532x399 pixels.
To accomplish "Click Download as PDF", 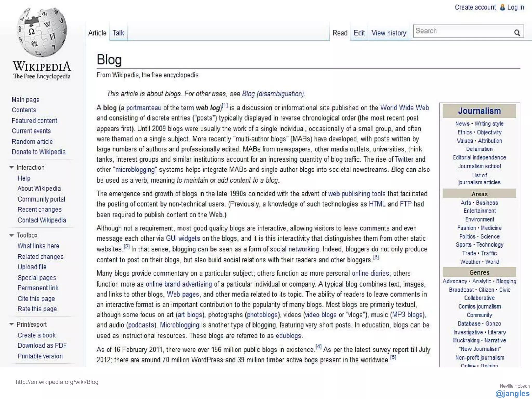I will point(42,345).
